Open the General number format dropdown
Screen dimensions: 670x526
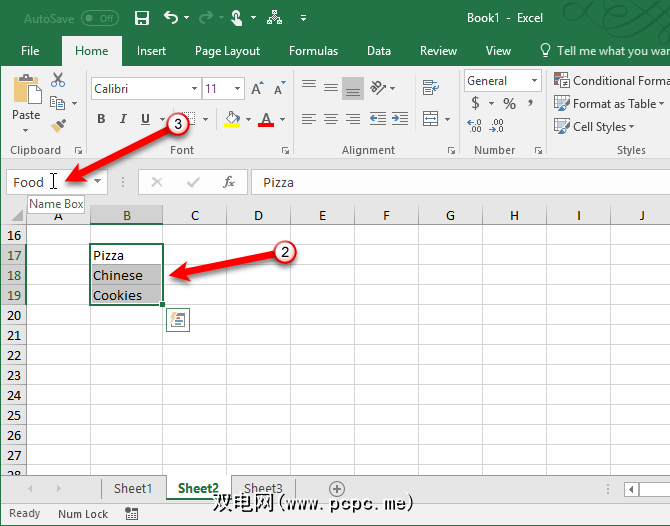coord(534,81)
